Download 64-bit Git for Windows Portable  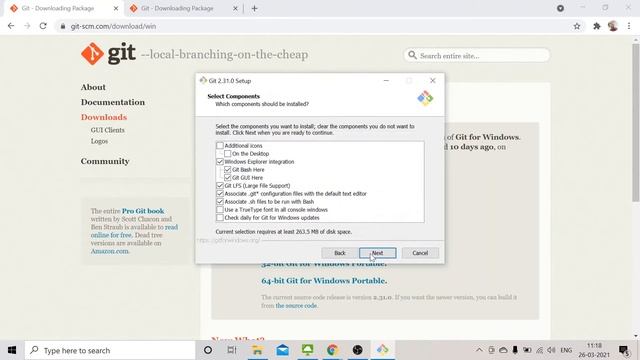(324, 281)
